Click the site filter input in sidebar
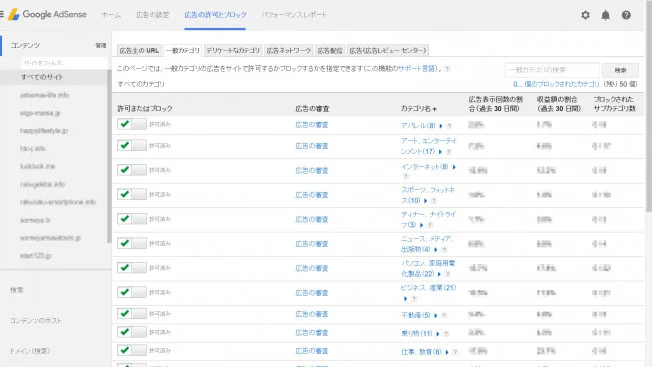 (64, 63)
